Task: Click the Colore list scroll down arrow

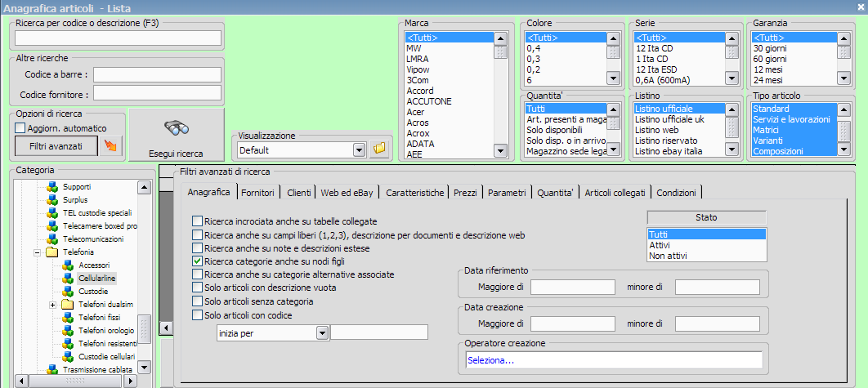Action: [613, 78]
